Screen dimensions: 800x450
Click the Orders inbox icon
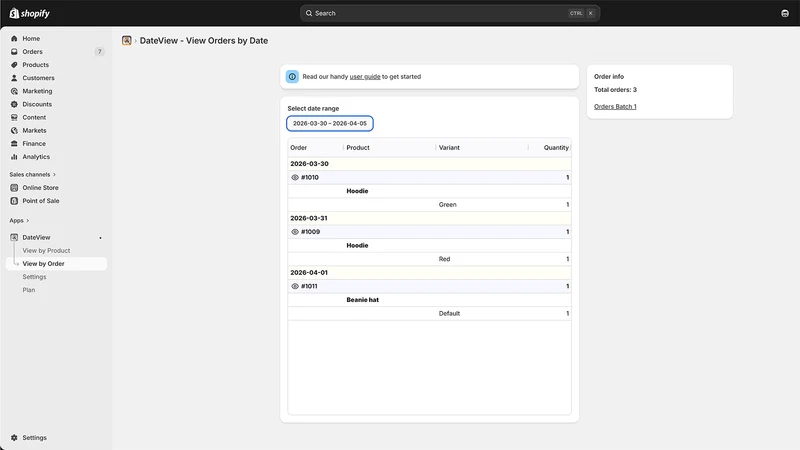[14, 52]
